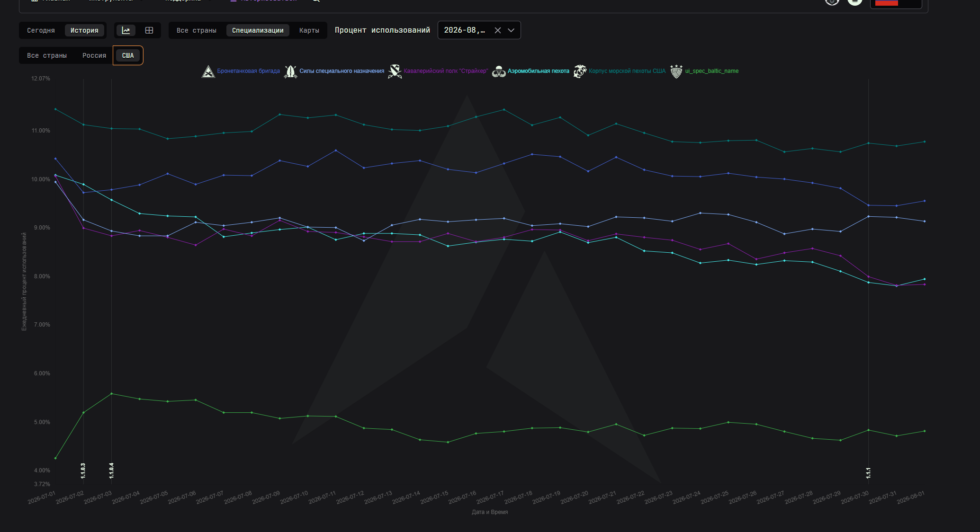Filter by Россия
This screenshot has width=980, height=532.
coord(94,55)
